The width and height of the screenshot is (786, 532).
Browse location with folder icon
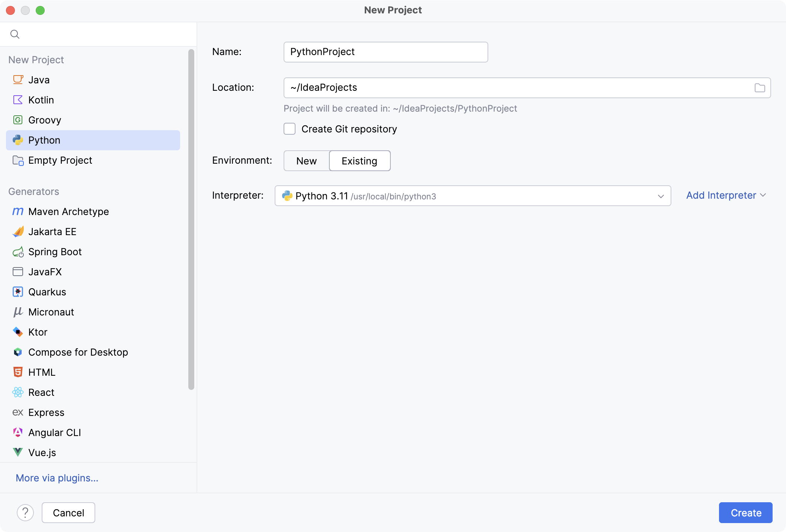tap(760, 88)
